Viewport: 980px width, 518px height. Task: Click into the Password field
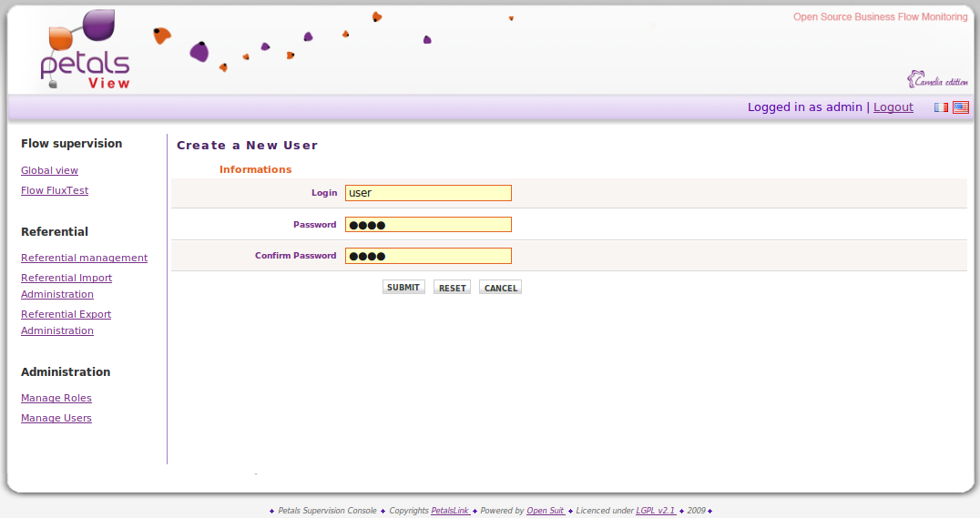pos(428,225)
